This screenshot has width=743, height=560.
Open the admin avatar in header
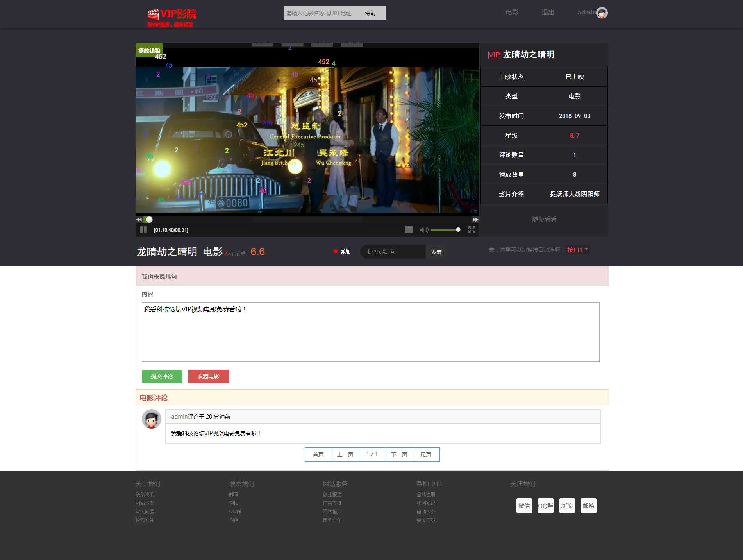pyautogui.click(x=602, y=13)
